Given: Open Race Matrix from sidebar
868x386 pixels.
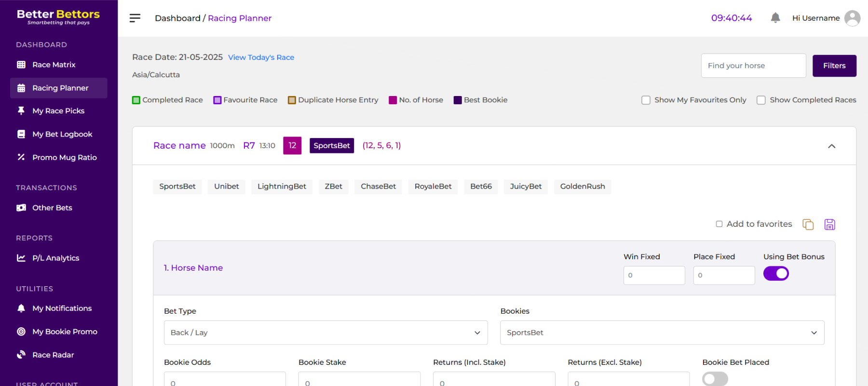Looking at the screenshot, I should click(x=54, y=65).
